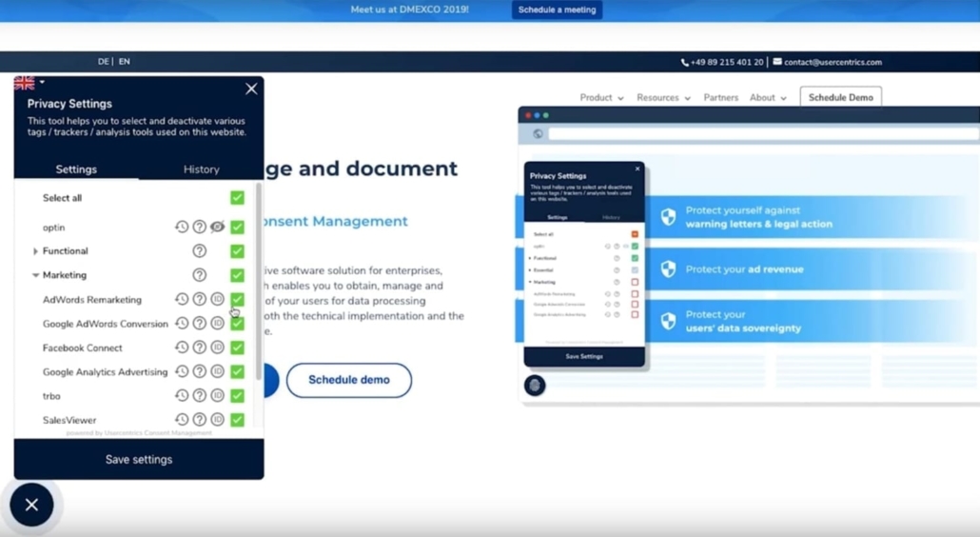Image resolution: width=980 pixels, height=537 pixels.
Task: Uncheck Google AdWords Conversion checkbox
Action: 238,323
